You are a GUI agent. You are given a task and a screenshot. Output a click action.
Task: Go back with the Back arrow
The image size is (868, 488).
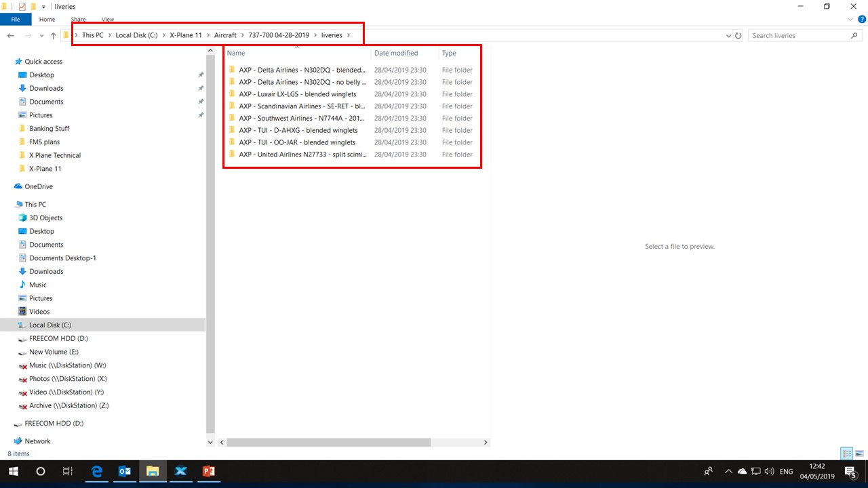(x=11, y=35)
